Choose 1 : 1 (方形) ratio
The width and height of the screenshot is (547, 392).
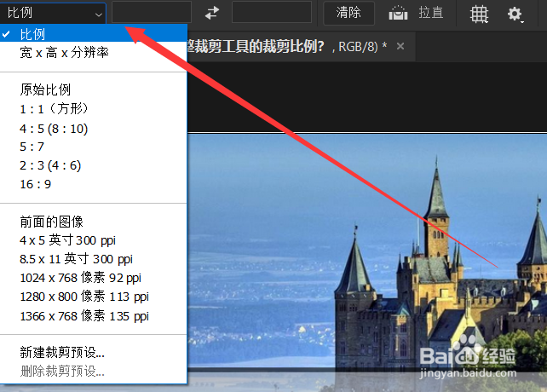(x=94, y=109)
